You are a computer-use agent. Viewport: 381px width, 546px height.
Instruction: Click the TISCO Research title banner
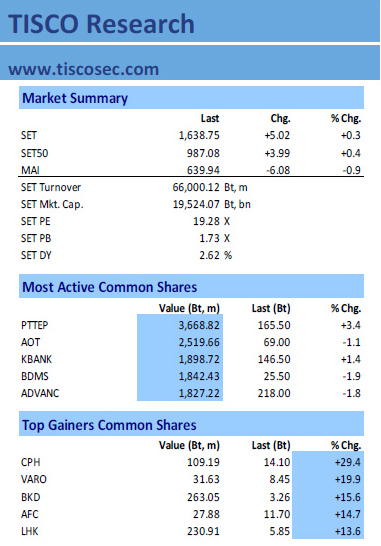pyautogui.click(x=190, y=22)
